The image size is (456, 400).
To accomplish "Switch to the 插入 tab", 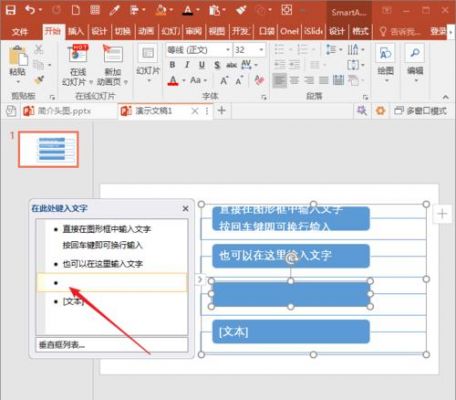I will click(76, 31).
